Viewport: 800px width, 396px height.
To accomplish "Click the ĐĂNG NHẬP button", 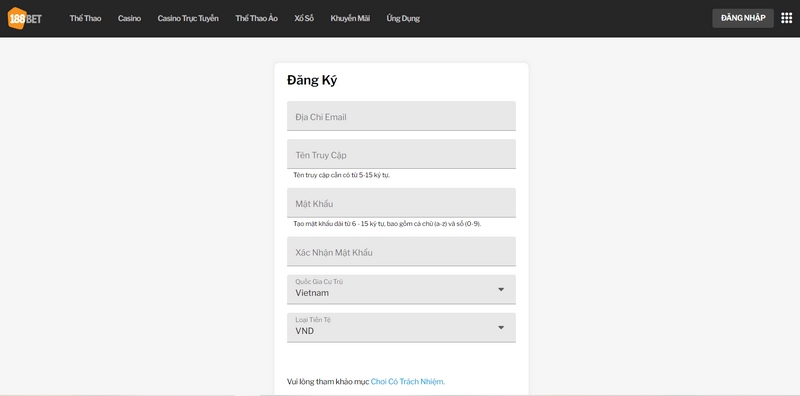I will pos(743,18).
